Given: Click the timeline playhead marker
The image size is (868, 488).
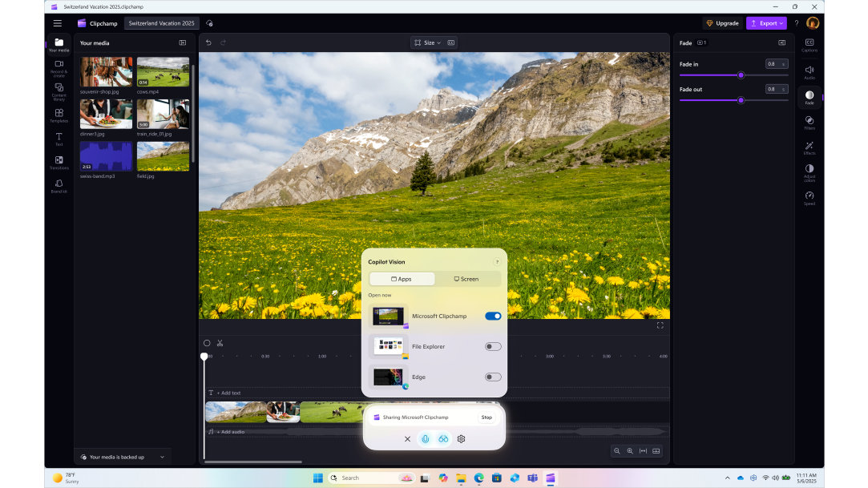Looking at the screenshot, I should pyautogui.click(x=204, y=357).
